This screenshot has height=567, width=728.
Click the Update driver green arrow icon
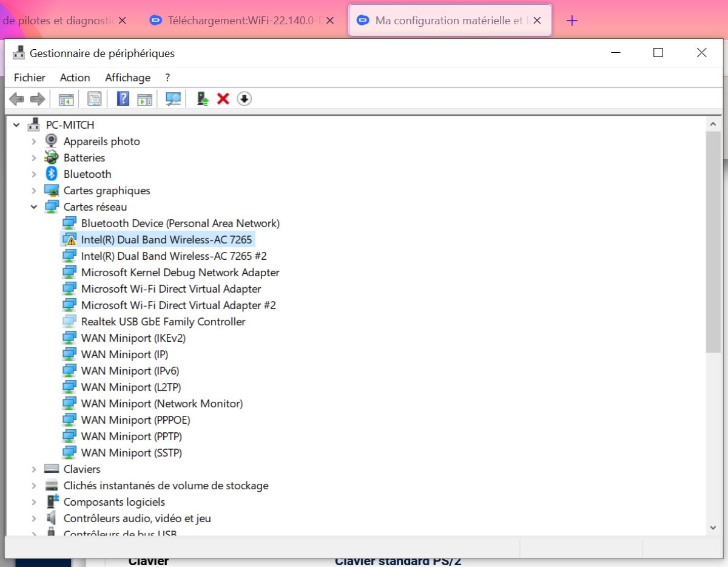click(203, 98)
